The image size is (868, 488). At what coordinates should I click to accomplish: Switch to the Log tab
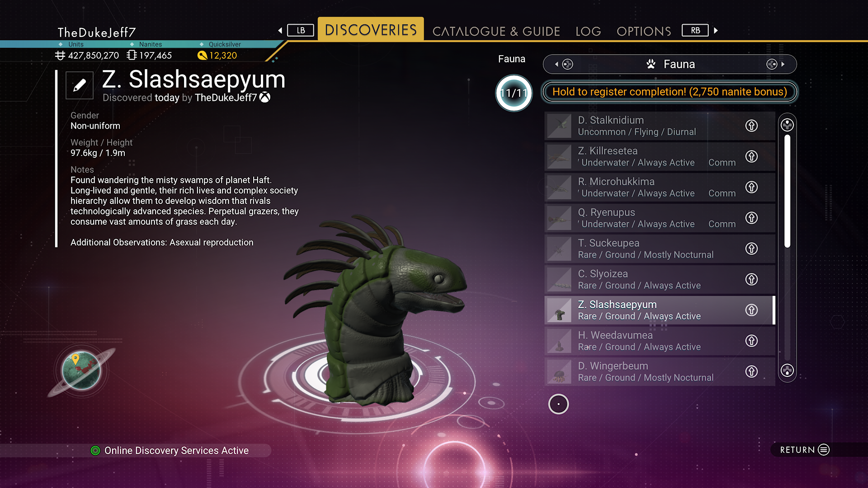(x=588, y=31)
